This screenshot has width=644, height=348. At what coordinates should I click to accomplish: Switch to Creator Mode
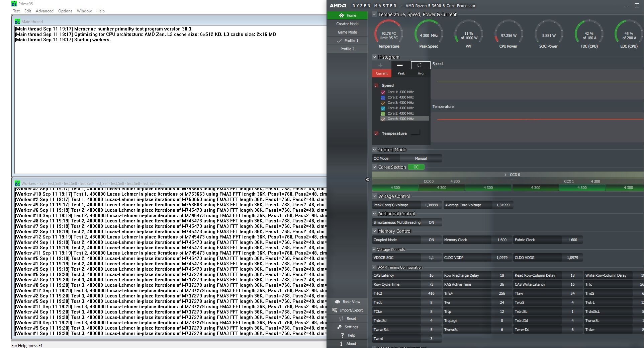(347, 24)
